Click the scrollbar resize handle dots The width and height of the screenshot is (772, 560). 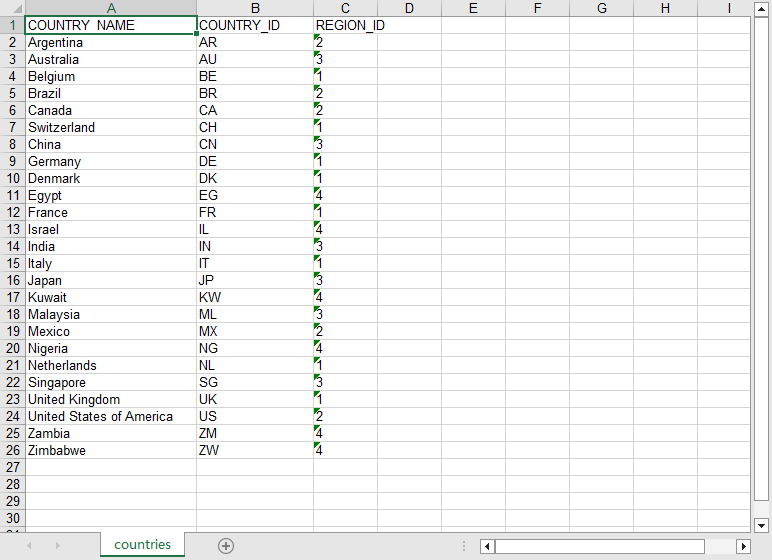click(x=464, y=546)
